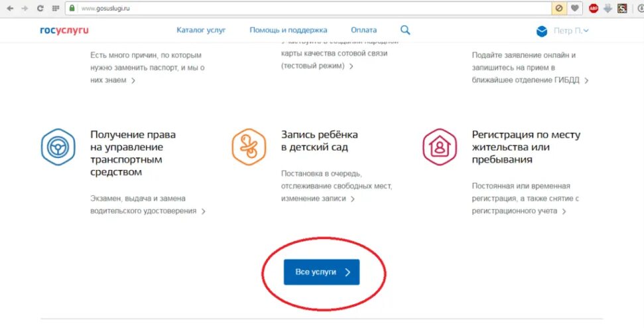Click the heart bookmark icon in the address bar
Screen dimensions: 644x328
(x=575, y=9)
